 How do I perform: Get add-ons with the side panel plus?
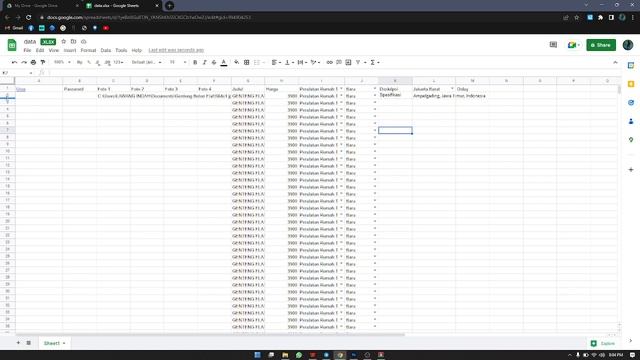(631, 169)
